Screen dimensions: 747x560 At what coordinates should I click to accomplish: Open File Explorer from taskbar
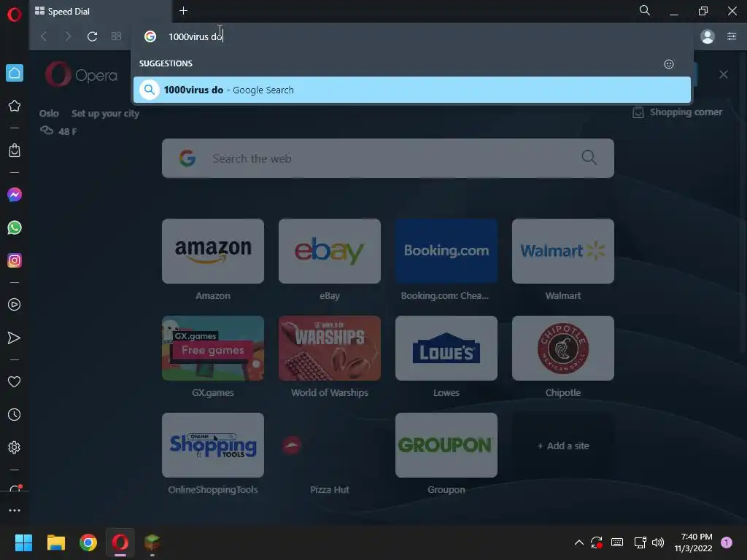[55, 542]
